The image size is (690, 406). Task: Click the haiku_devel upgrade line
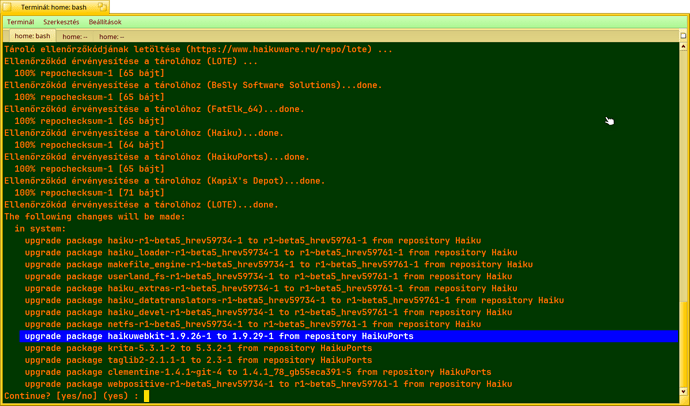[x=268, y=312]
